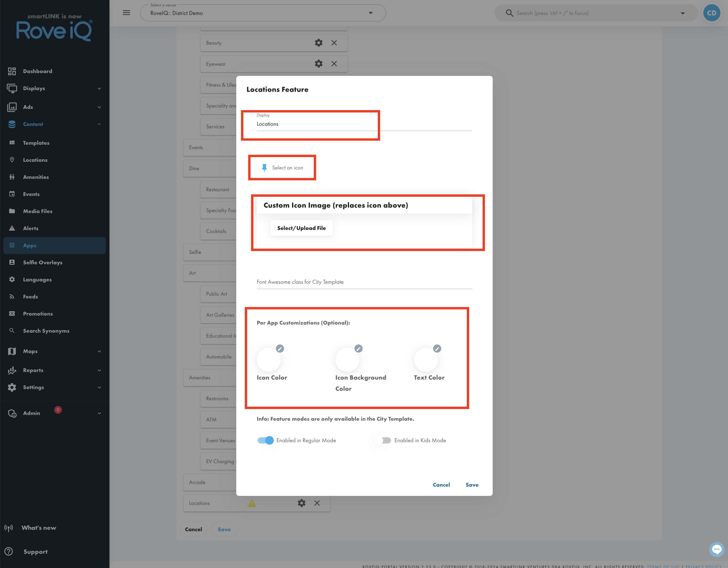Select the Restrooms amenity row
Screen dimensions: 728x568
pyautogui.click(x=218, y=398)
